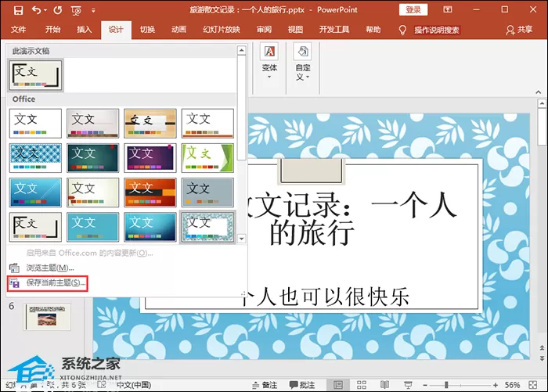The width and height of the screenshot is (548, 392).
Task: Click the Undo arrow icon
Action: (36, 10)
